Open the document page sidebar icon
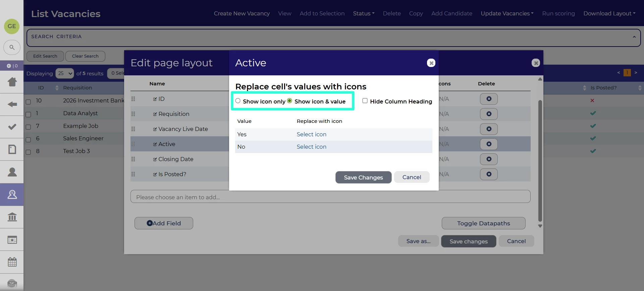The width and height of the screenshot is (644, 291). pos(12,149)
